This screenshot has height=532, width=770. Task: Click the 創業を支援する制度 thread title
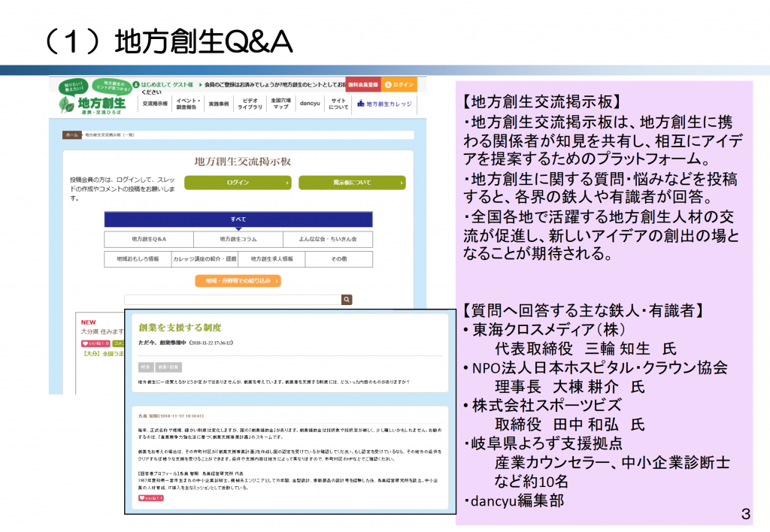pyautogui.click(x=180, y=328)
